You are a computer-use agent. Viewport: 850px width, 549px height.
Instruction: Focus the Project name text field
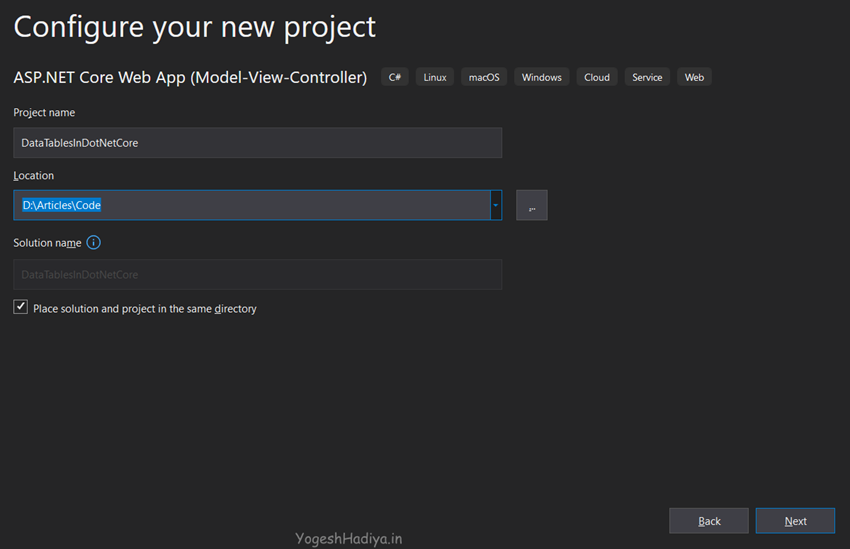(x=257, y=143)
